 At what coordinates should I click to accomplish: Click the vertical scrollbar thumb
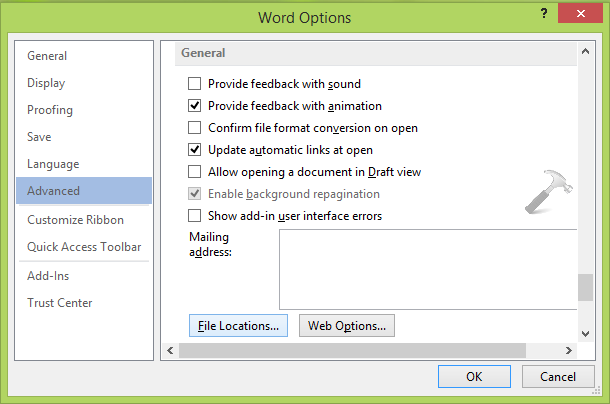tap(585, 287)
